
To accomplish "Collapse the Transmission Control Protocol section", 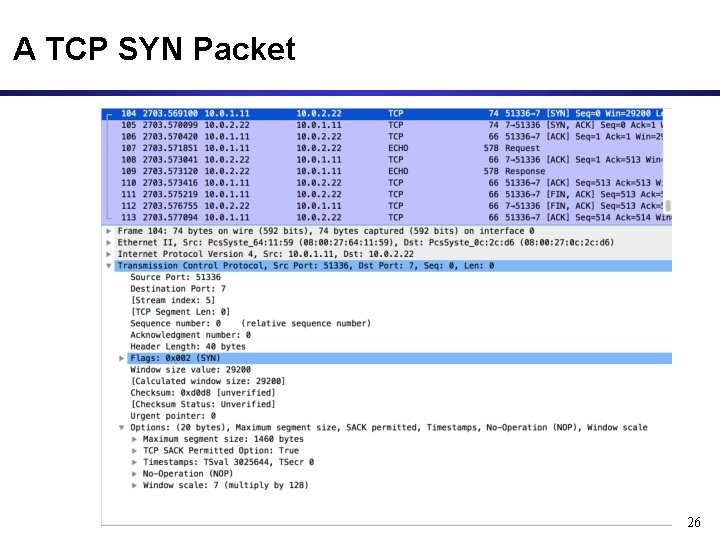I will (x=109, y=266).
